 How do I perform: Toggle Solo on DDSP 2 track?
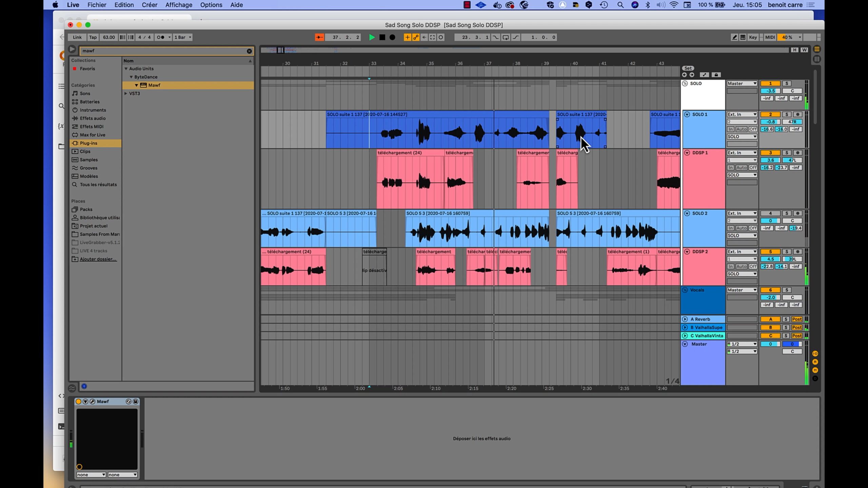(787, 252)
